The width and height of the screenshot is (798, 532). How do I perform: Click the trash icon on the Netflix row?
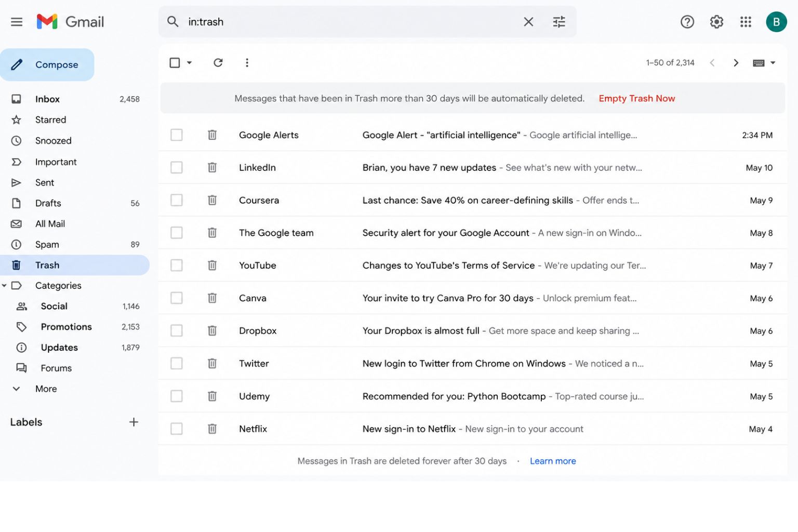(212, 429)
